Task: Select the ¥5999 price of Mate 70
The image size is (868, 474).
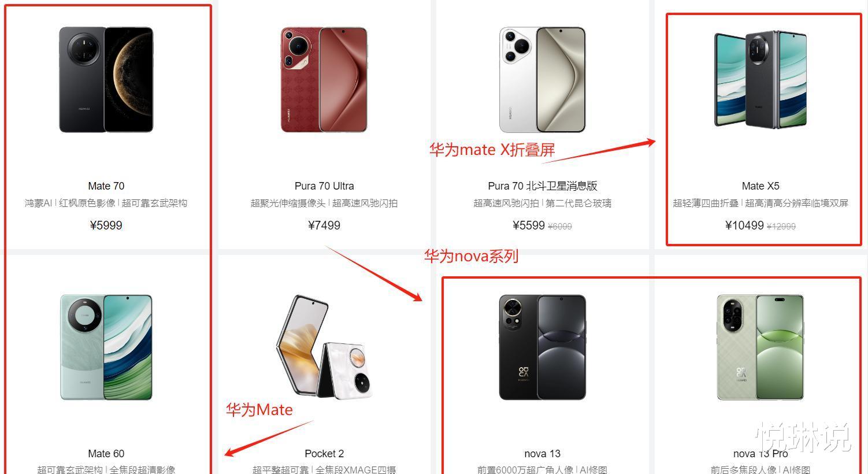Action: click(x=106, y=225)
